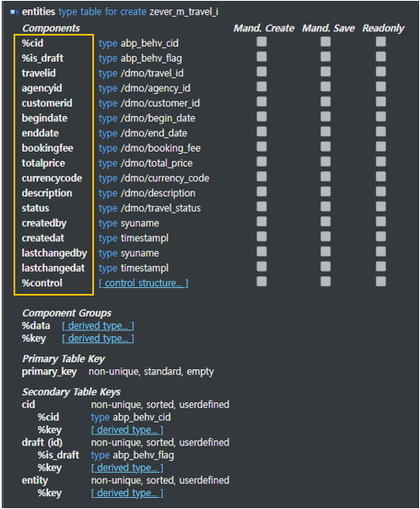
Task: Open derived type link for %data
Action: (98, 325)
